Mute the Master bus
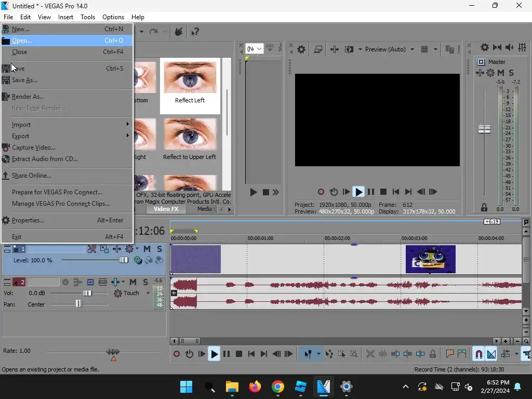Screen dimensions: 532x399 coord(501,73)
